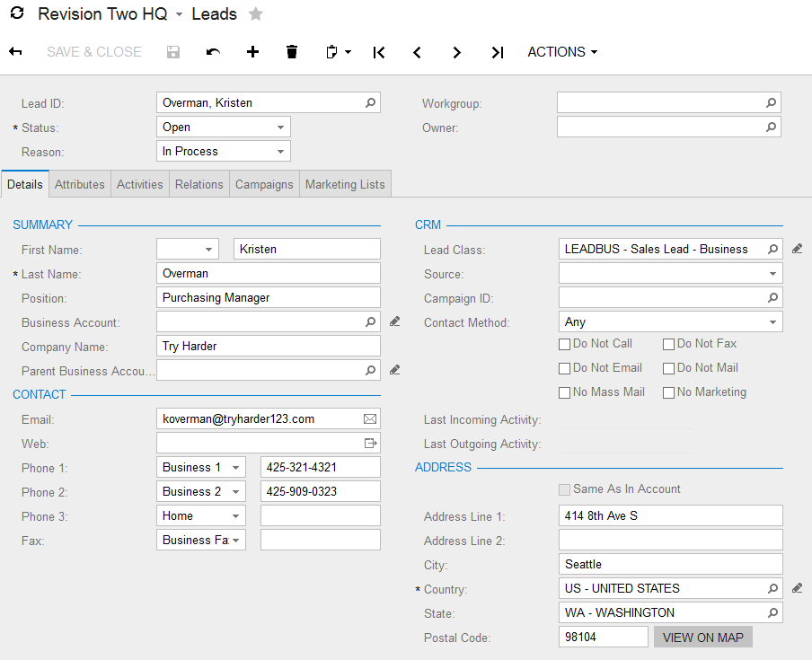Add a new lead record with plus

point(252,52)
